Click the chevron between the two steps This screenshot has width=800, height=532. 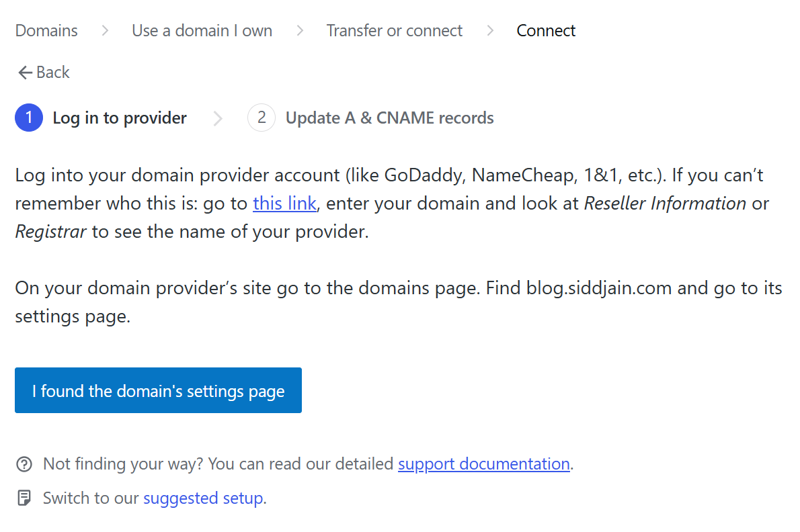[x=217, y=119]
